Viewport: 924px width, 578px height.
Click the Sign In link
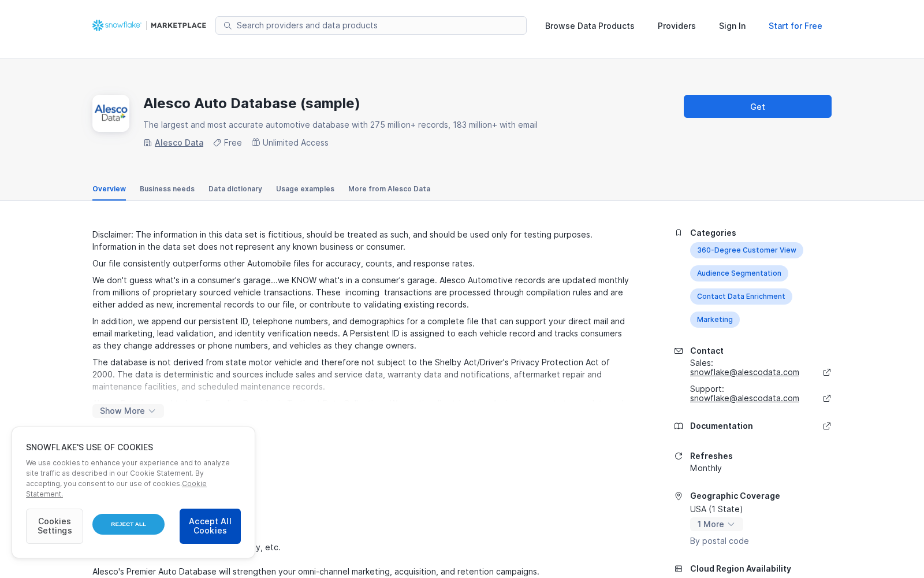pyautogui.click(x=732, y=26)
